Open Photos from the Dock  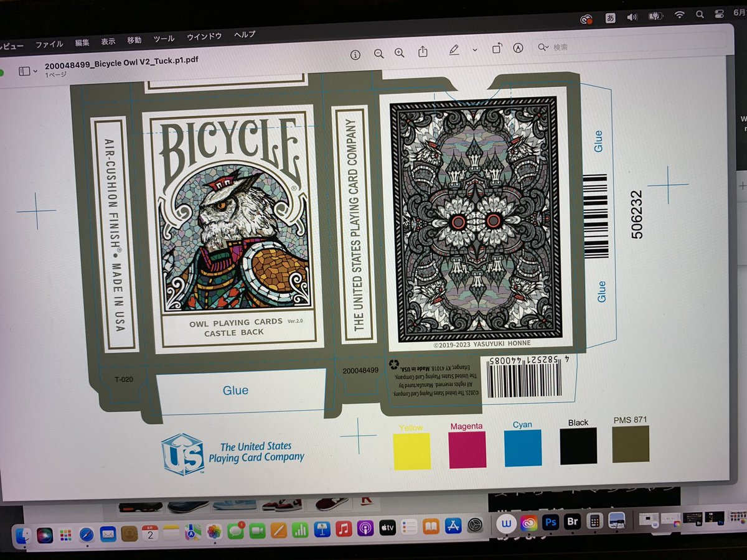pos(214,531)
